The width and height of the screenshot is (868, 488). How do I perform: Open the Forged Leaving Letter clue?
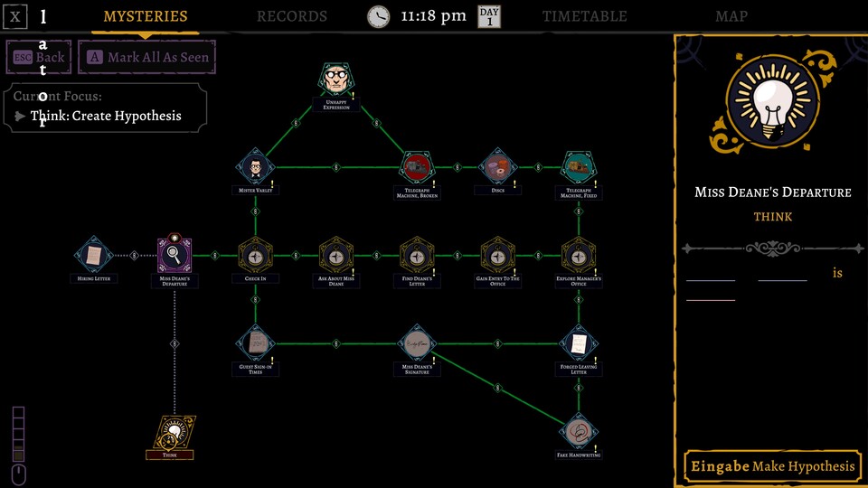[x=578, y=343]
